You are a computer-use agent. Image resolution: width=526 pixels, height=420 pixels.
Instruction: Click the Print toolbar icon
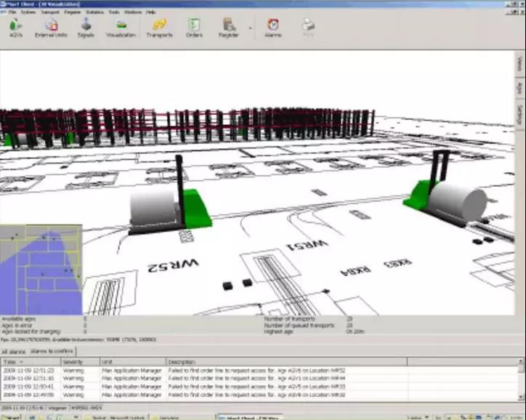[308, 28]
